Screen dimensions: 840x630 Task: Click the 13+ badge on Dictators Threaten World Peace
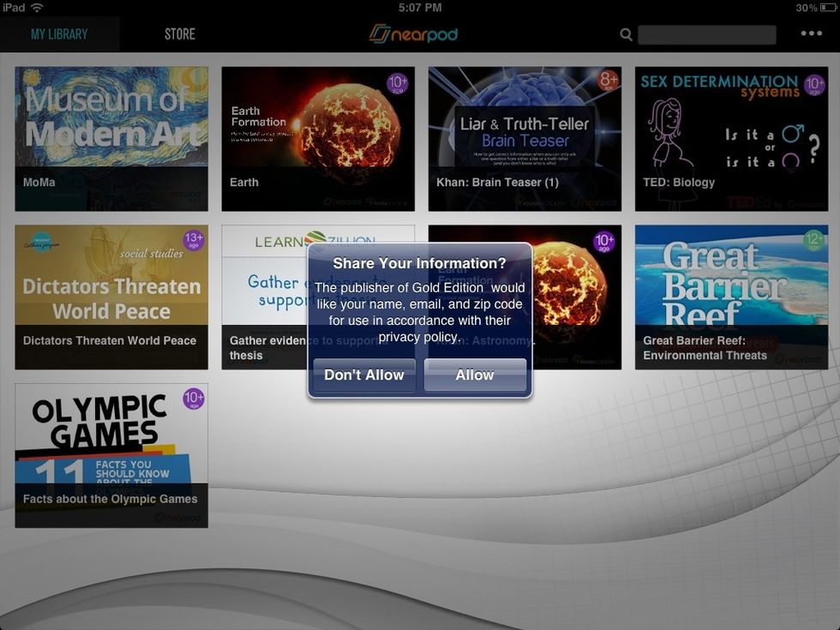(192, 243)
